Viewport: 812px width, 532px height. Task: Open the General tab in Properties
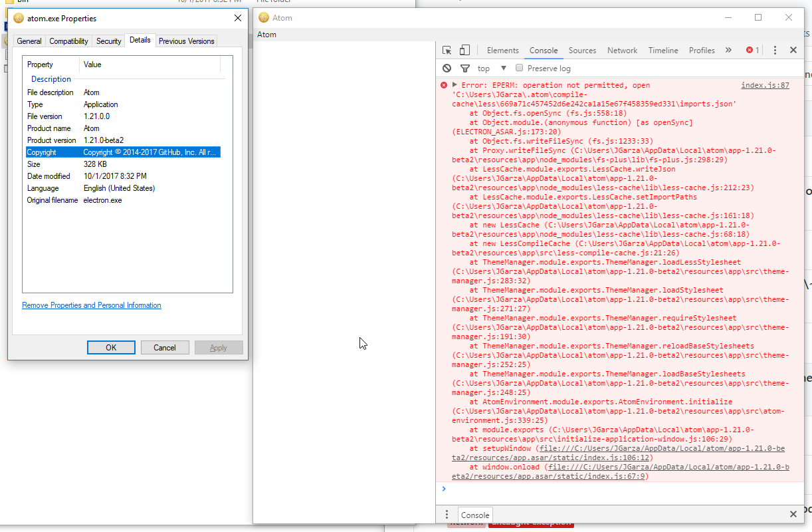pyautogui.click(x=29, y=41)
